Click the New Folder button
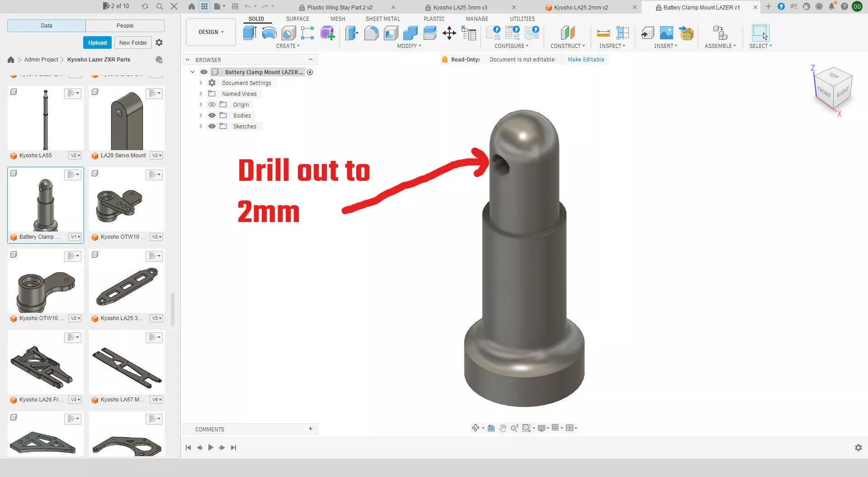This screenshot has height=477, width=868. tap(133, 43)
